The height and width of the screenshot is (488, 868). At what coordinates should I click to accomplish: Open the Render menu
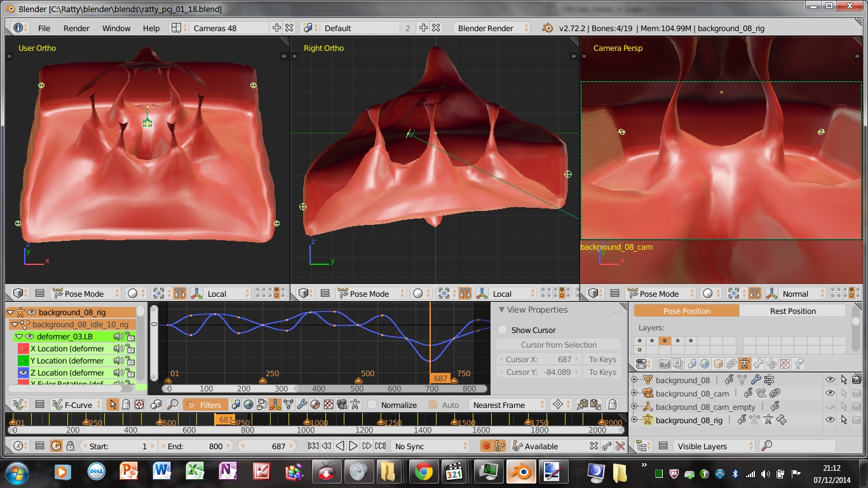[76, 28]
